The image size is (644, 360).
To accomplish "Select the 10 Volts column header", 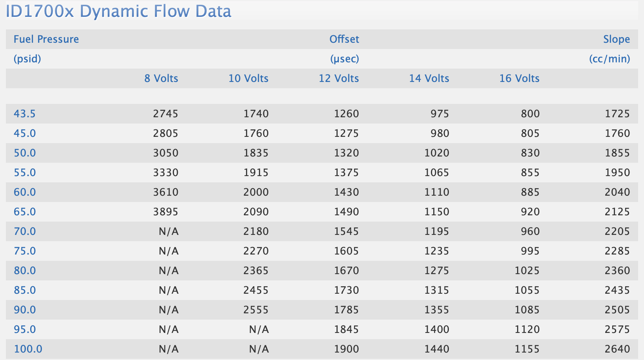I will [248, 78].
